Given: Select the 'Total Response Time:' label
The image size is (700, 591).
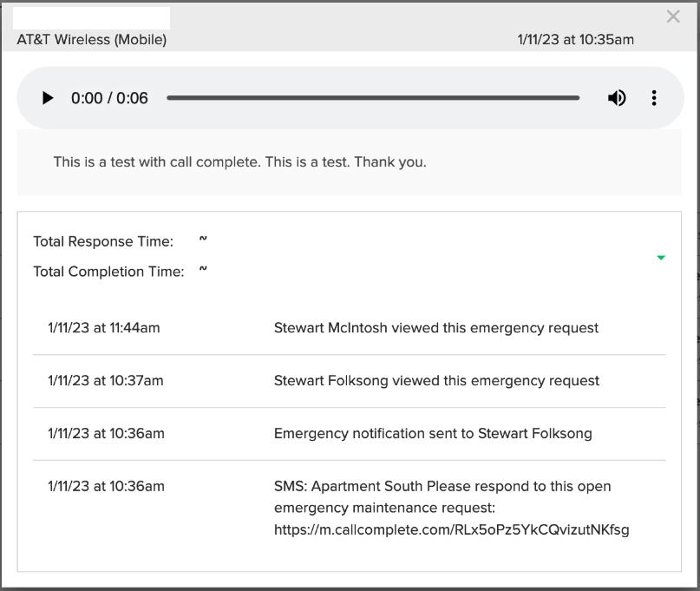Looking at the screenshot, I should tap(103, 241).
